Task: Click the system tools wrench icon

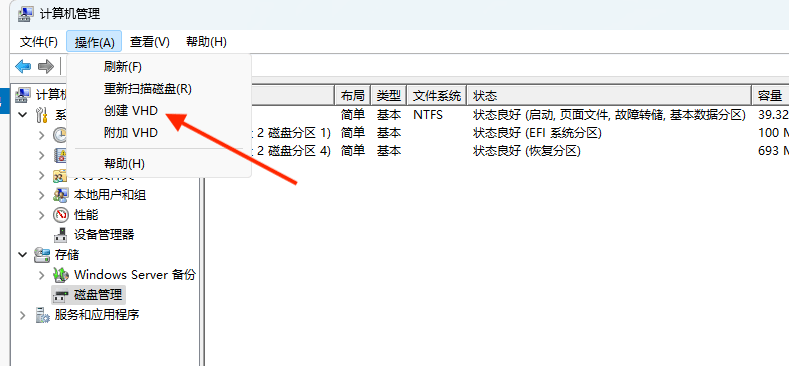Action: [42, 115]
